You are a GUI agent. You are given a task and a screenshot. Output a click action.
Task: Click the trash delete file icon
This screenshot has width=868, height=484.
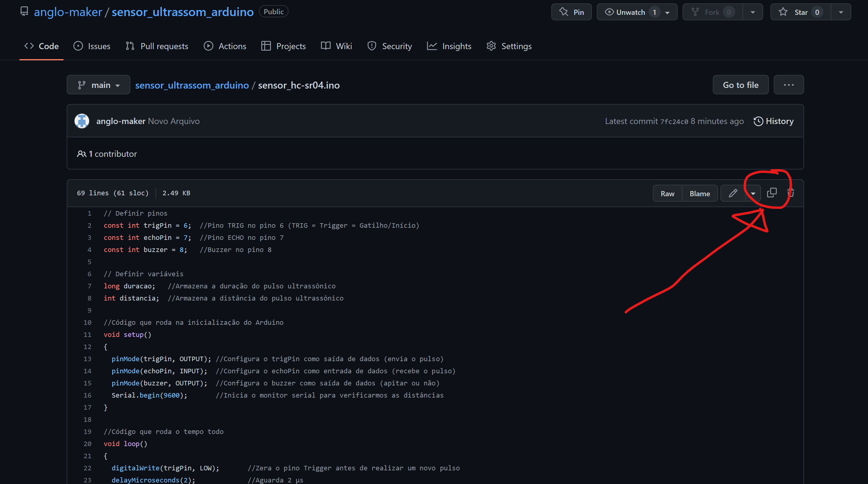(x=791, y=193)
